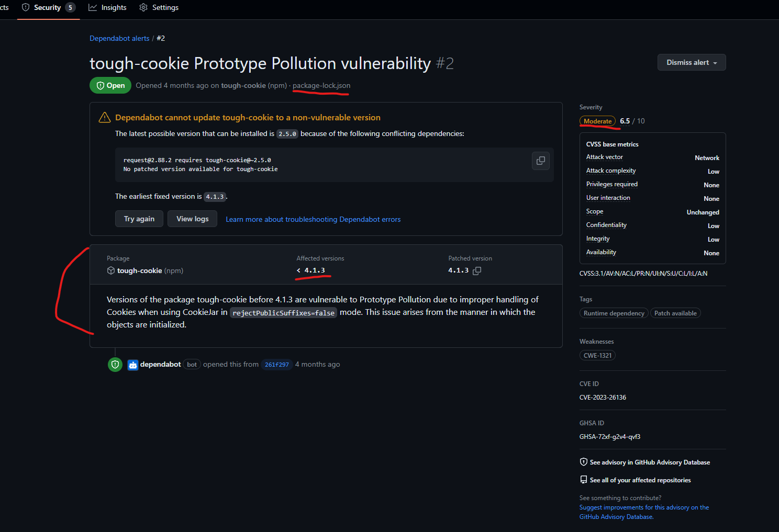Click the advisory database shield icon

point(584,462)
